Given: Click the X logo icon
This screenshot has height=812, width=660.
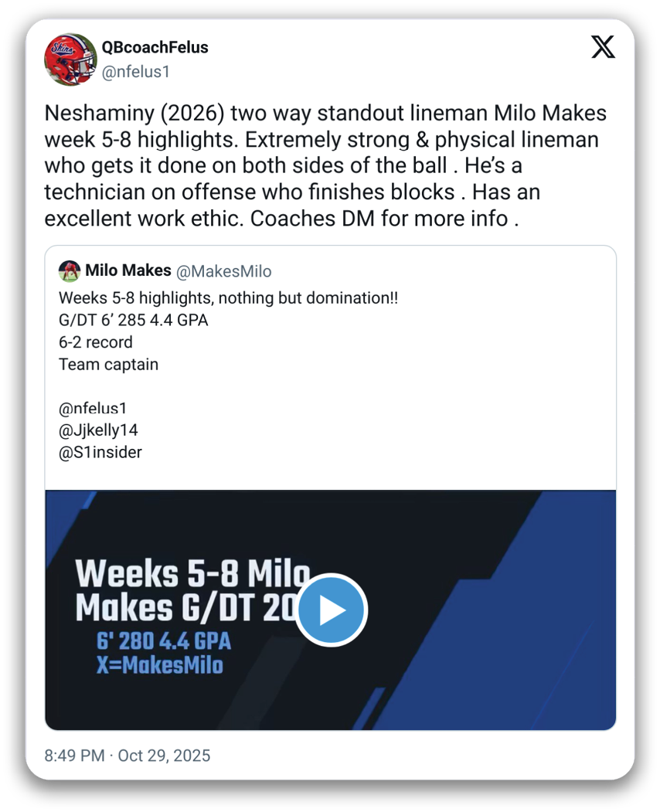Looking at the screenshot, I should pos(603,47).
